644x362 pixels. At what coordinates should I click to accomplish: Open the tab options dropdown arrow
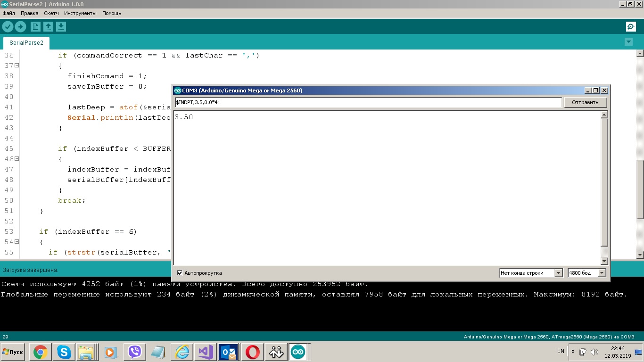[x=628, y=42]
